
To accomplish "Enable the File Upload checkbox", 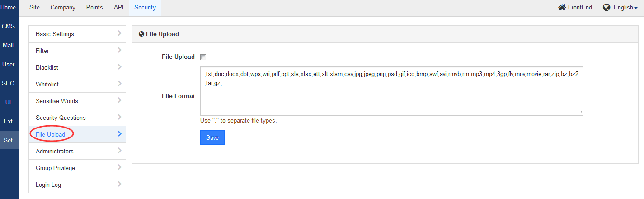I will 203,57.
